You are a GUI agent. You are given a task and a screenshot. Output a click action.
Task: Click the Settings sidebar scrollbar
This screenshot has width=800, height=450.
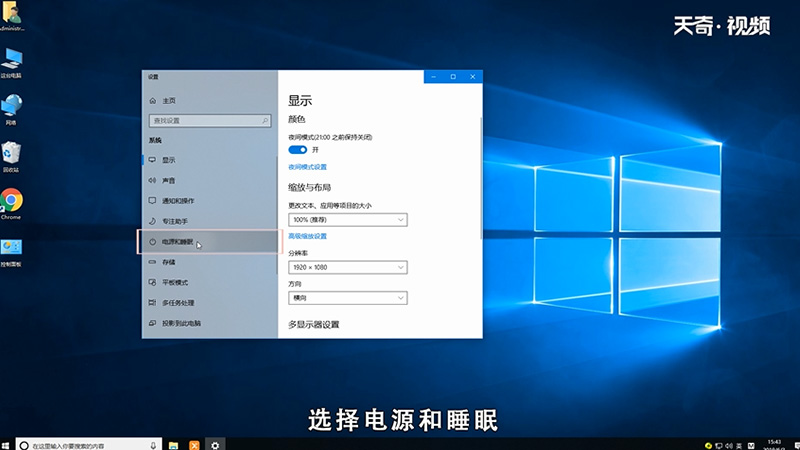point(277,214)
